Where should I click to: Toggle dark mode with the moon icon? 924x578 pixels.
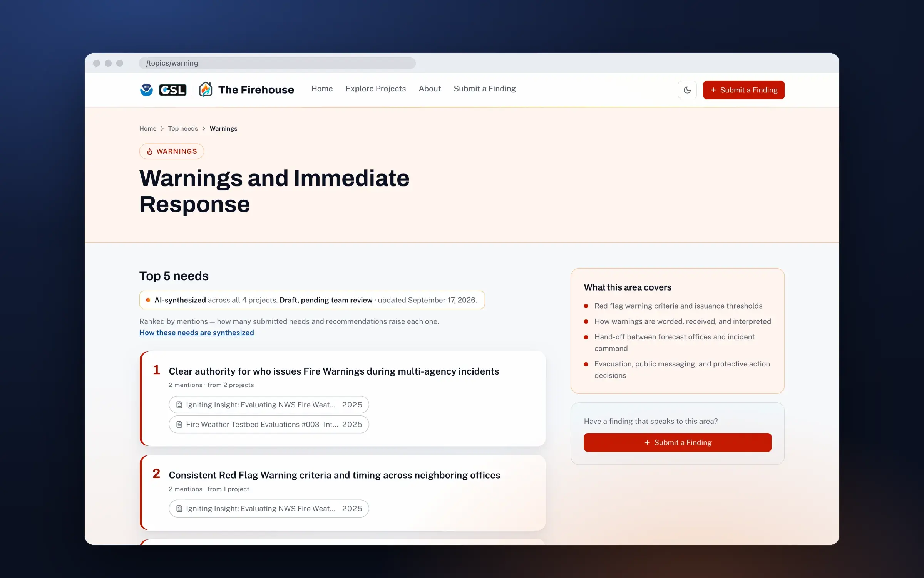(x=687, y=90)
